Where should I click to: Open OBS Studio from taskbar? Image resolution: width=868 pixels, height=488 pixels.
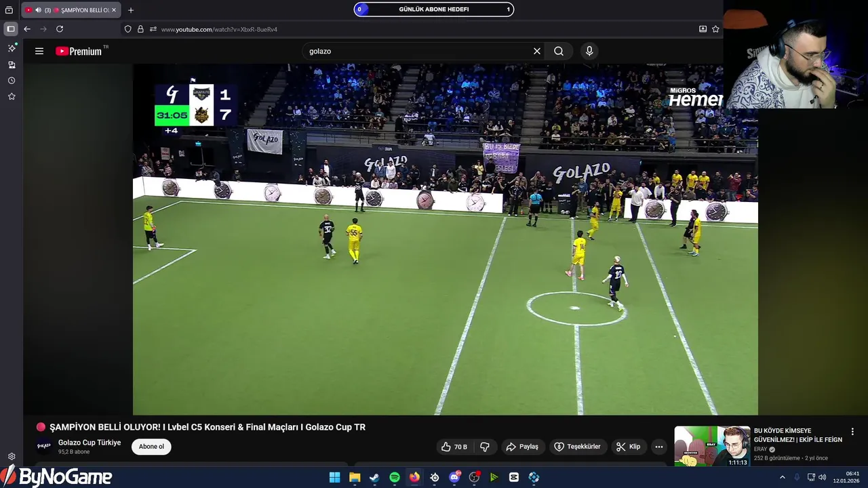(474, 477)
